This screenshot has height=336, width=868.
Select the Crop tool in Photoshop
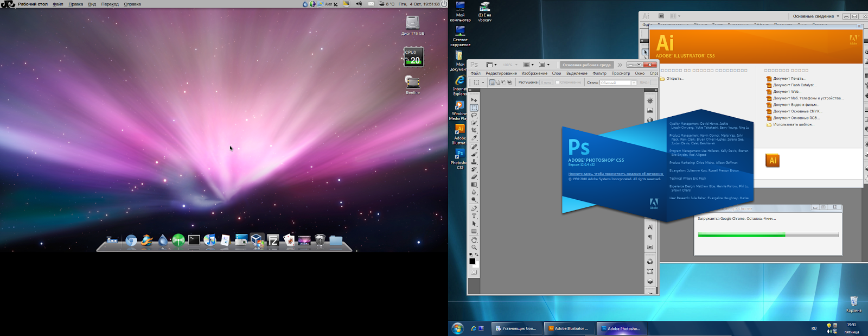click(x=474, y=131)
